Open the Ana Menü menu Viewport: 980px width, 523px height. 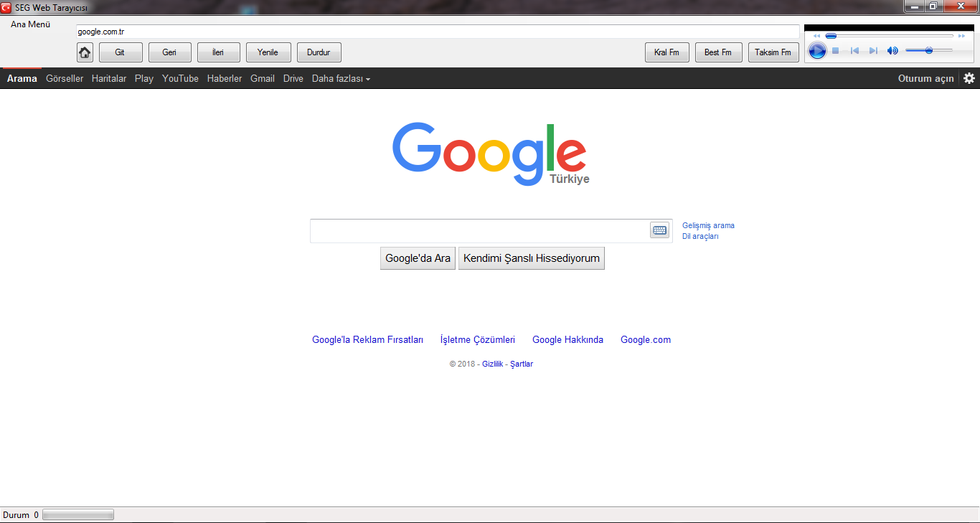point(31,24)
